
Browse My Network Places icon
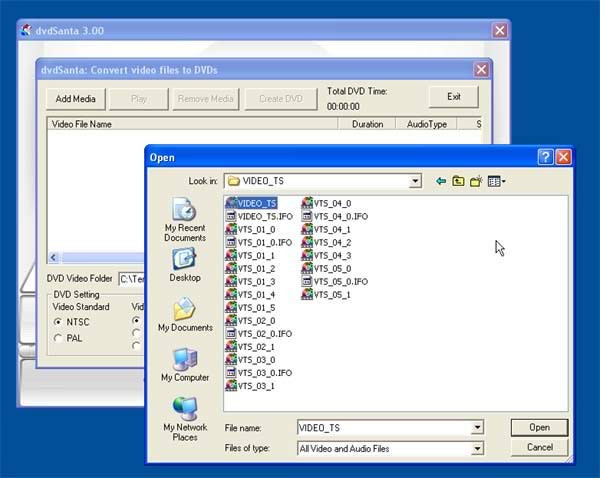pyautogui.click(x=185, y=419)
